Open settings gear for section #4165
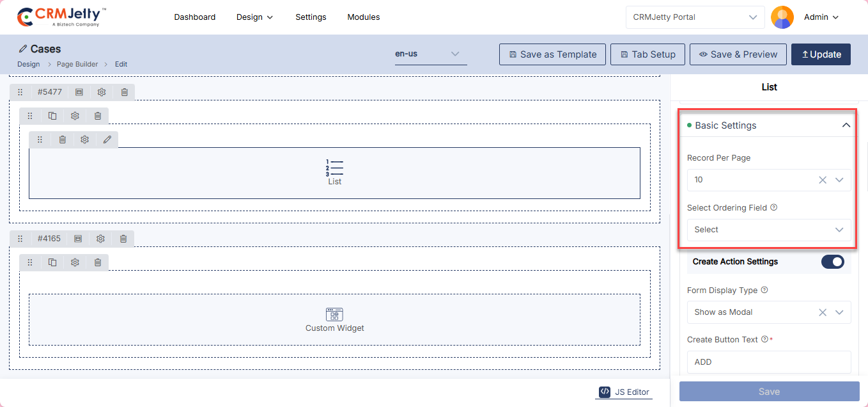Image resolution: width=868 pixels, height=407 pixels. tap(100, 239)
